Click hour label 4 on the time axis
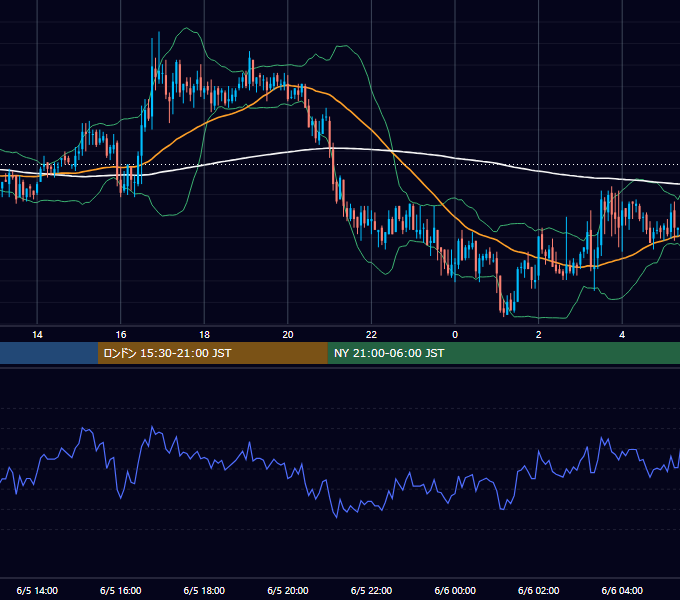680x600 pixels. tap(622, 335)
